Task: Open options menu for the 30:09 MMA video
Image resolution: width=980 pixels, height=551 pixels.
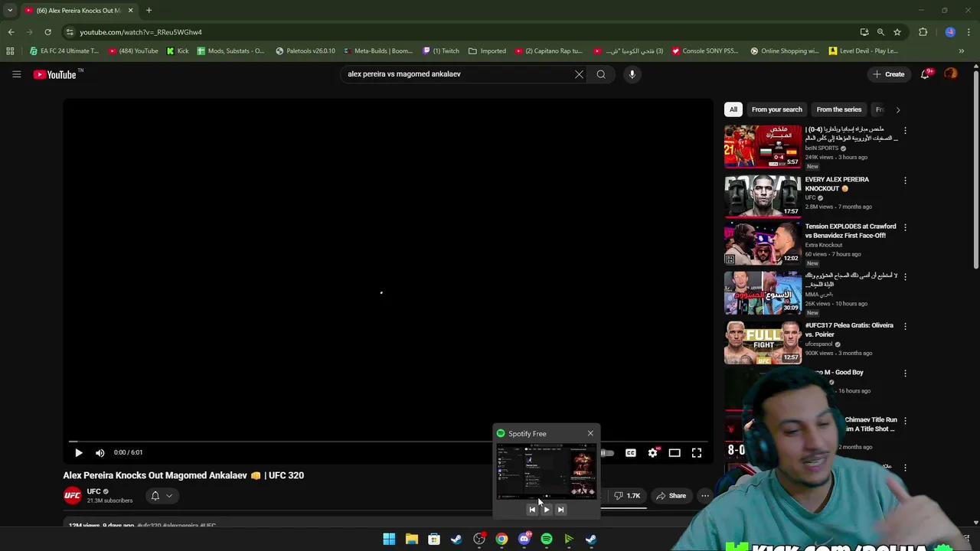Action: 905,276
